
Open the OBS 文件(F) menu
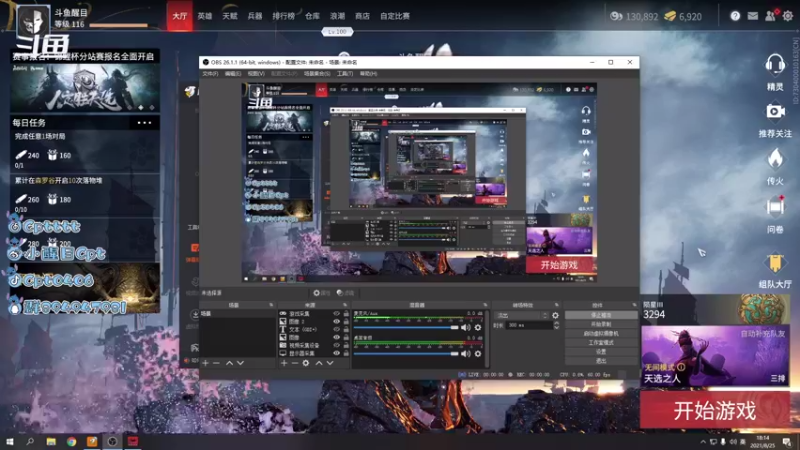(210, 74)
